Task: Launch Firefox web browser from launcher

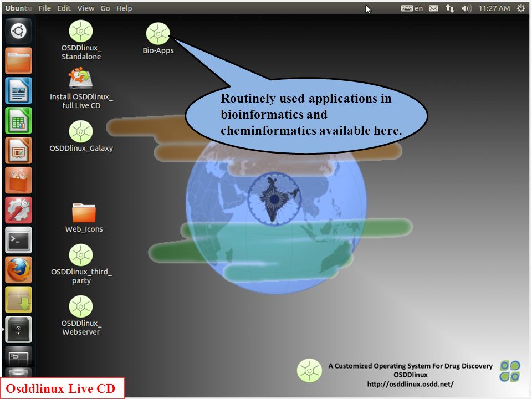Action: click(x=18, y=270)
